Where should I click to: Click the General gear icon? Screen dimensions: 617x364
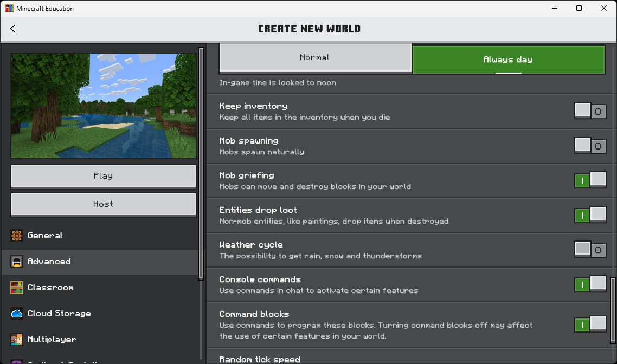point(16,236)
